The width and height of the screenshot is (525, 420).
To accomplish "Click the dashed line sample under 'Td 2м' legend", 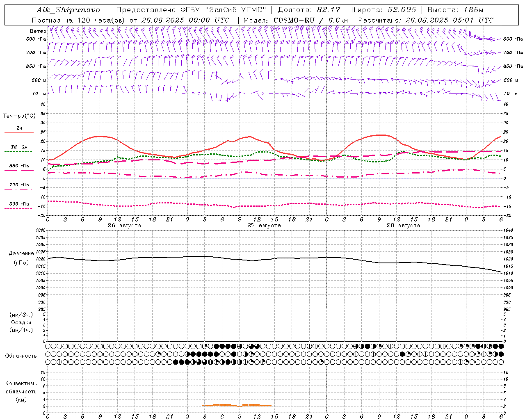I will click(x=18, y=152).
